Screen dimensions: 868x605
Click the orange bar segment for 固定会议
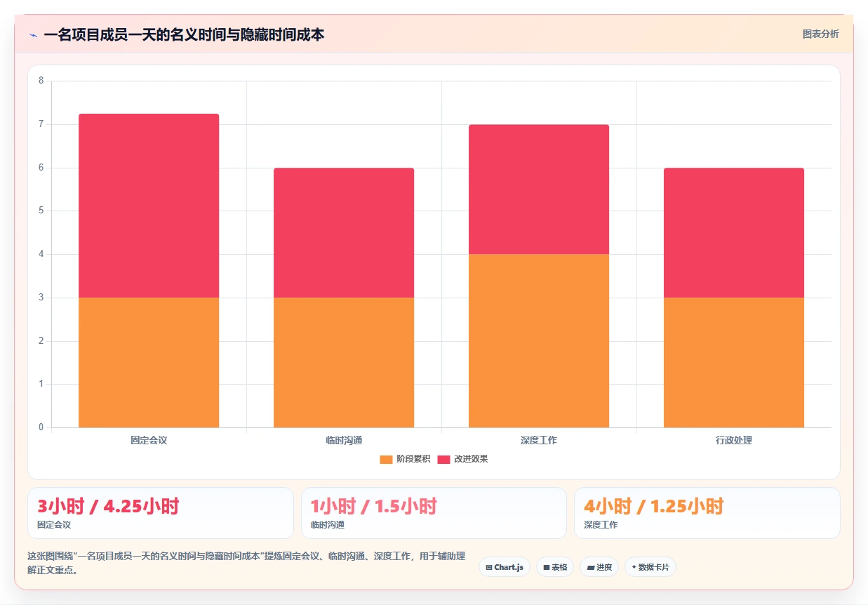149,362
